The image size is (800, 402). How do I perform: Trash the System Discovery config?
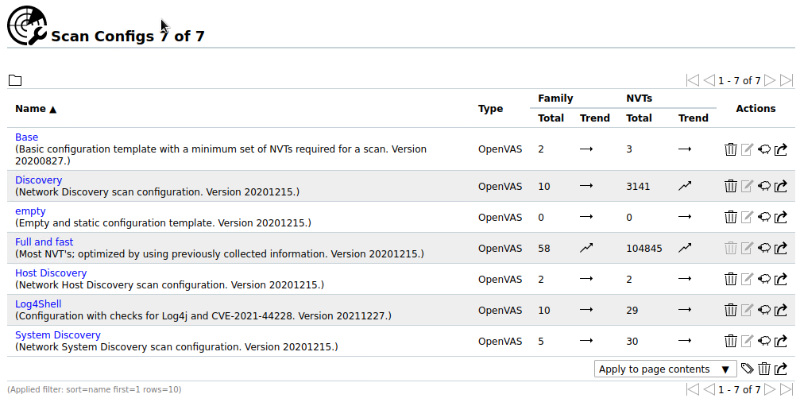pyautogui.click(x=730, y=341)
